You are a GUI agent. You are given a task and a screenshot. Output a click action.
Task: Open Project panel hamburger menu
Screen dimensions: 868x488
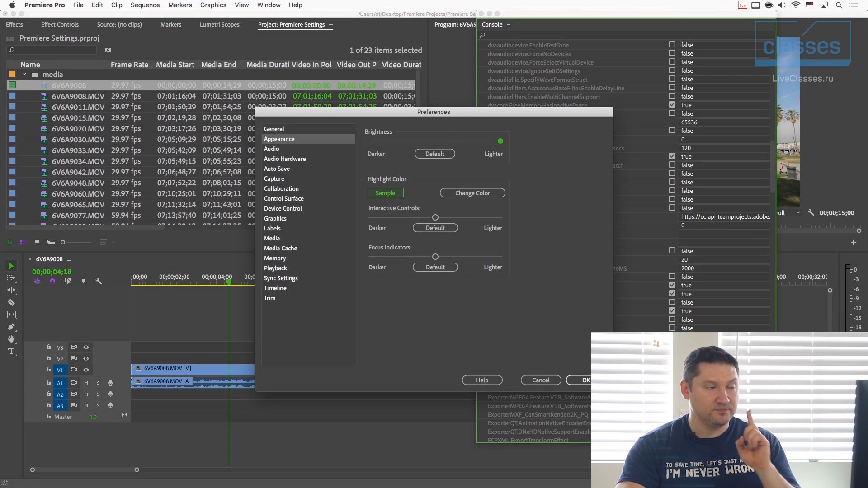[331, 24]
